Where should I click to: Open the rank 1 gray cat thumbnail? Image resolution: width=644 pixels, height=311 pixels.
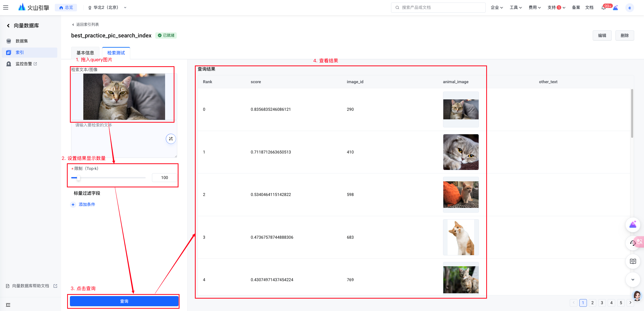tap(461, 152)
